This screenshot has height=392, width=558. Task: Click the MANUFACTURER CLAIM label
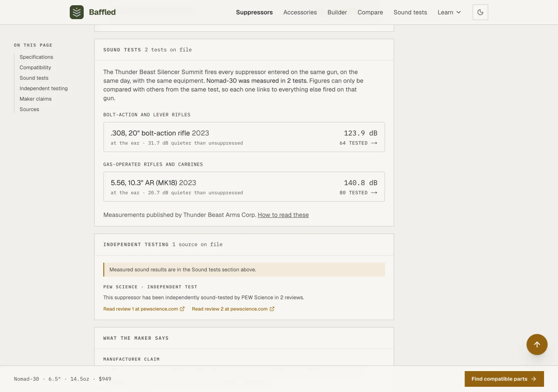click(x=131, y=359)
